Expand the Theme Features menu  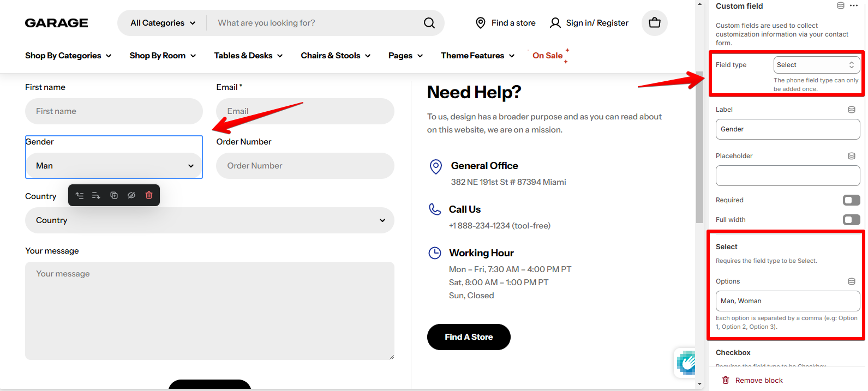tap(477, 56)
